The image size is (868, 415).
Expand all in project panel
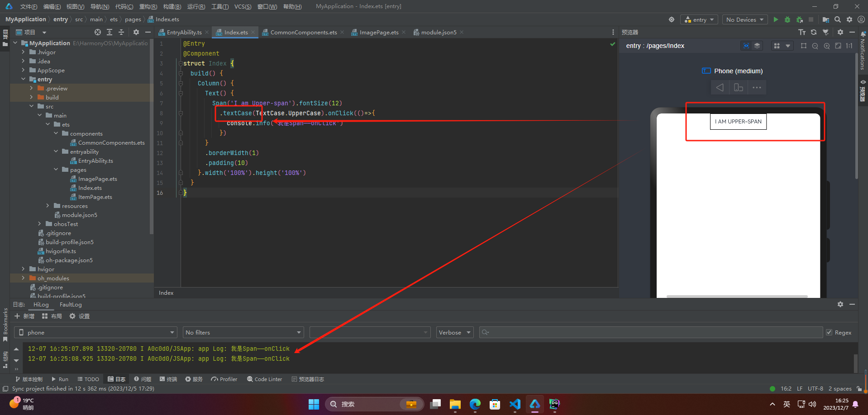[x=110, y=32]
